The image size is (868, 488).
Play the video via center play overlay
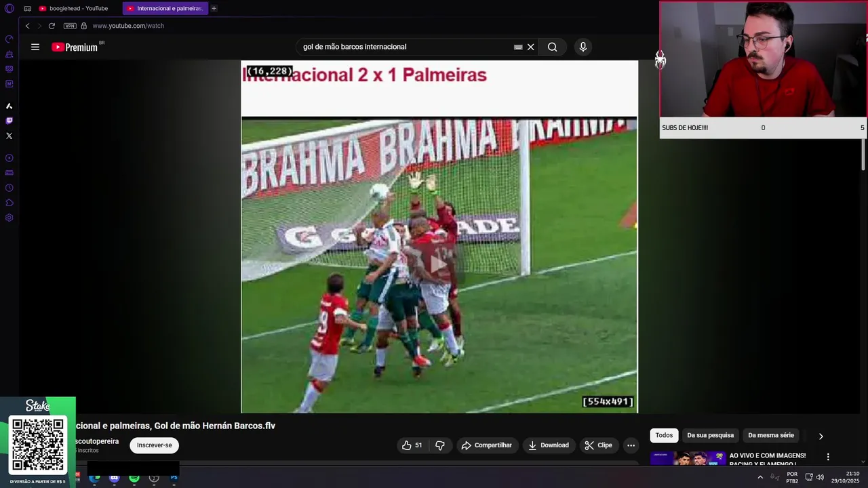pyautogui.click(x=439, y=264)
